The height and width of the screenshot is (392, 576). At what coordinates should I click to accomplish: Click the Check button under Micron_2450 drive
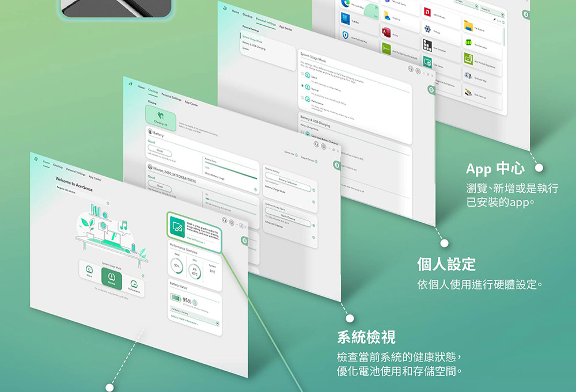160,186
